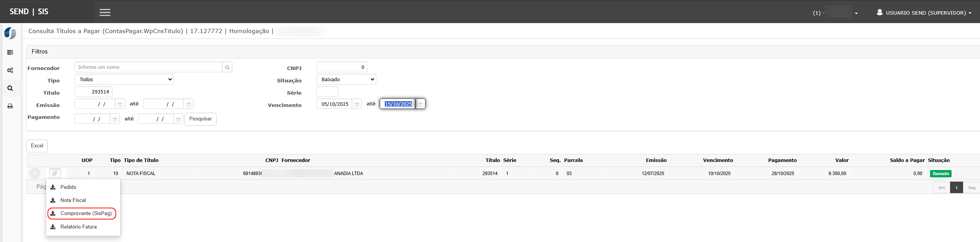Select page 1 in pagination

click(x=956, y=187)
